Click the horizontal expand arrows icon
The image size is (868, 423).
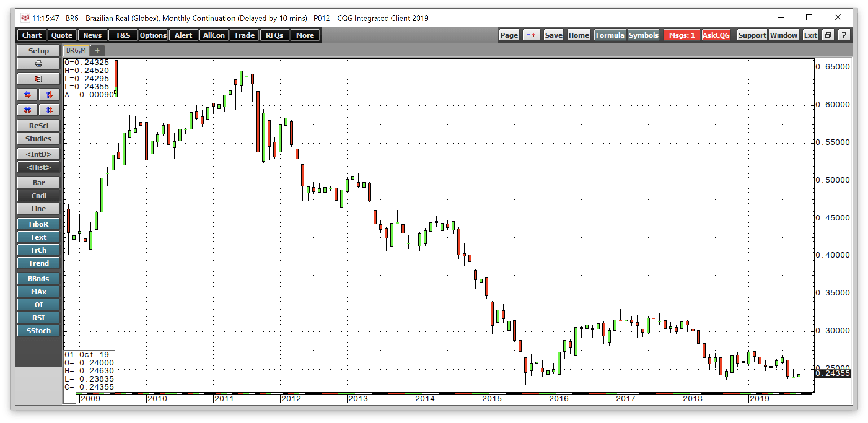tap(28, 95)
